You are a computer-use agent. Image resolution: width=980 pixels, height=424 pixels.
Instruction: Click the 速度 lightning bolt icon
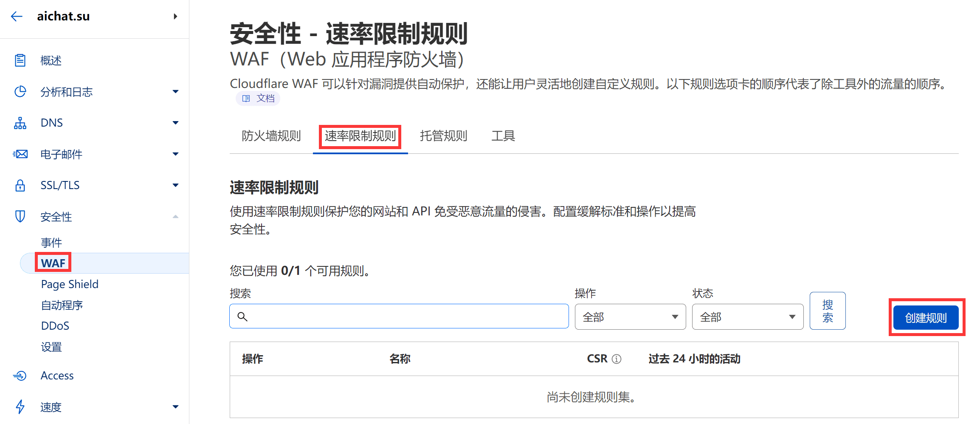coord(20,407)
